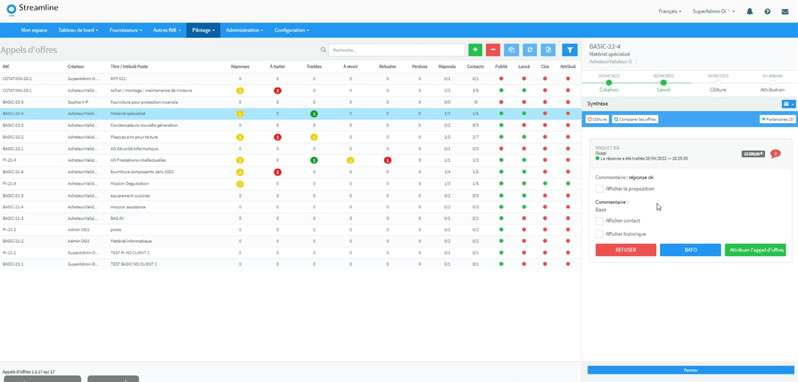Focus the Recherche search field

396,50
